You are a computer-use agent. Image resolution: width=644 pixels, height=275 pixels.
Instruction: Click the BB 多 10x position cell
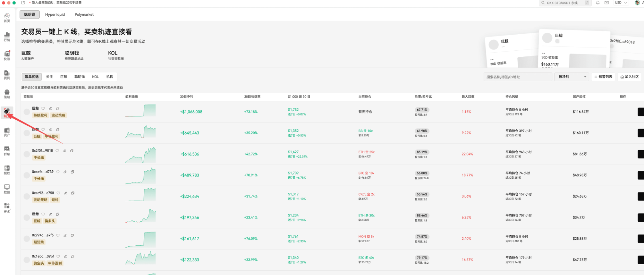point(365,133)
